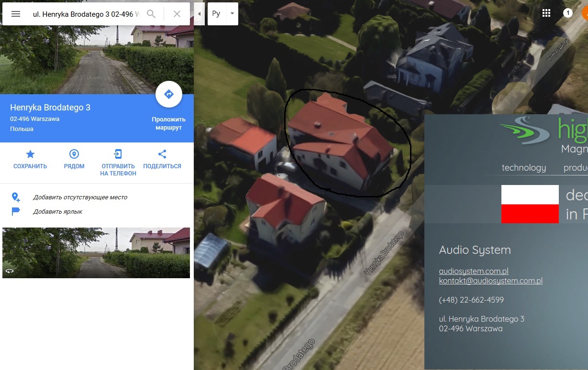Screen dimensions: 588x370
Task: Send to phone icon
Action: (x=118, y=154)
